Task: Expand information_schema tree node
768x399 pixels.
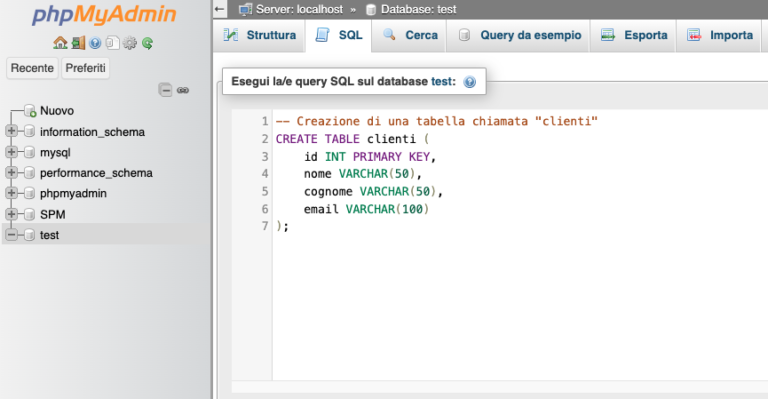Action: [x=11, y=131]
